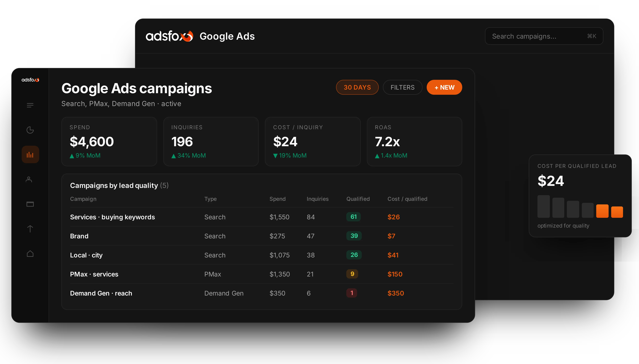Open the billing card sidebar icon
639x364 pixels.
[x=30, y=204]
